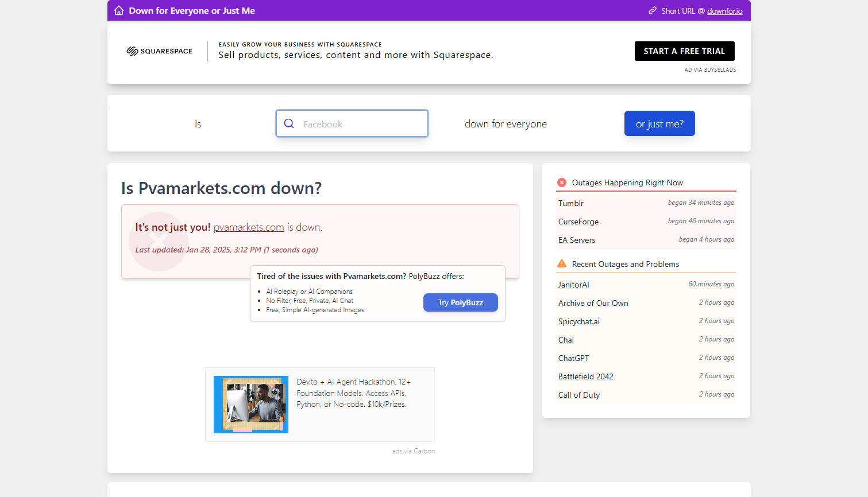The image size is (868, 497).
Task: Click the 'Recent Outages and Problems' heading
Action: pos(626,264)
